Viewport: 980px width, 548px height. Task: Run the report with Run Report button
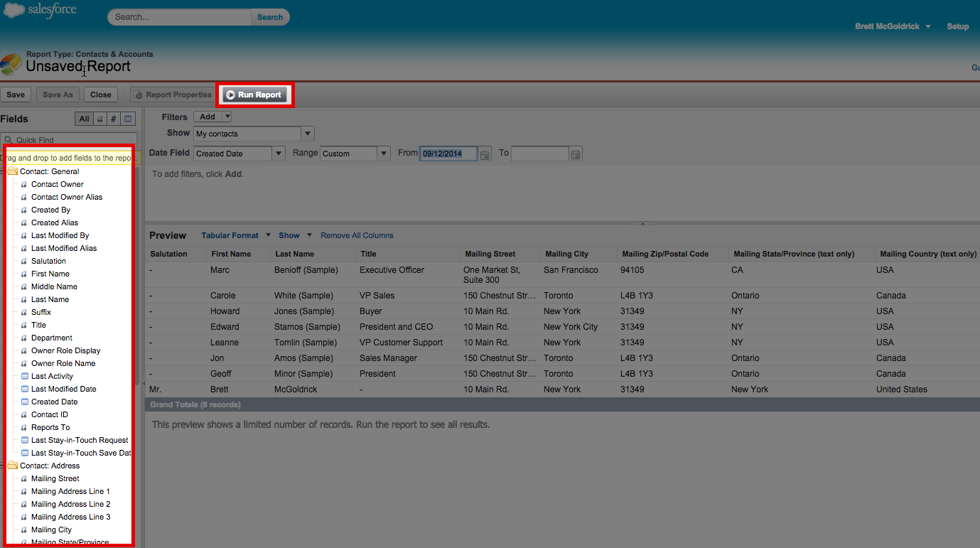[254, 95]
